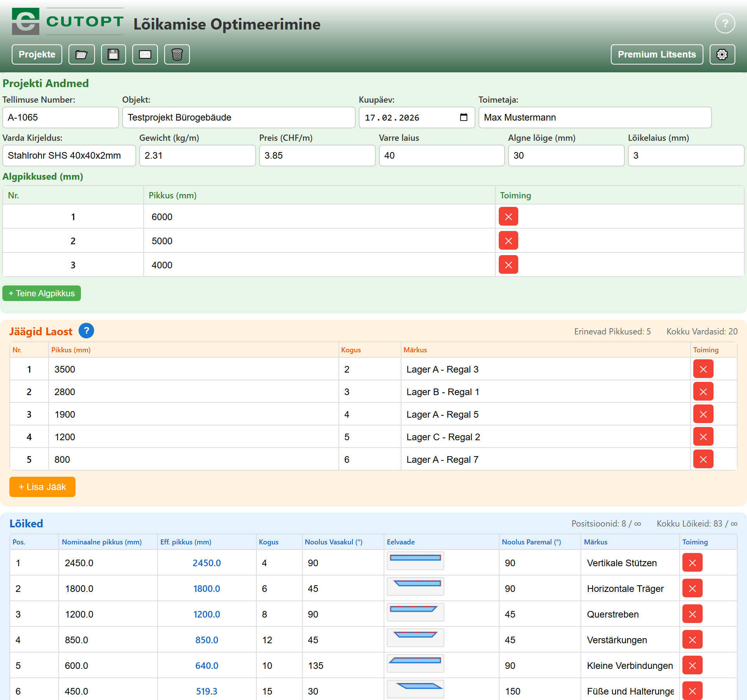Click stock length cell 4000
This screenshot has height=700, width=747.
319,265
